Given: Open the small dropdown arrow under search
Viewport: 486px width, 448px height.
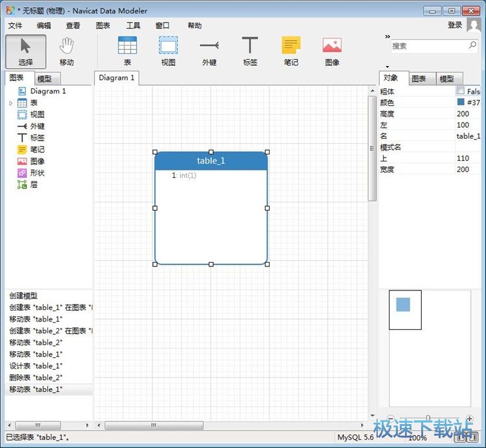Looking at the screenshot, I should pyautogui.click(x=388, y=67).
